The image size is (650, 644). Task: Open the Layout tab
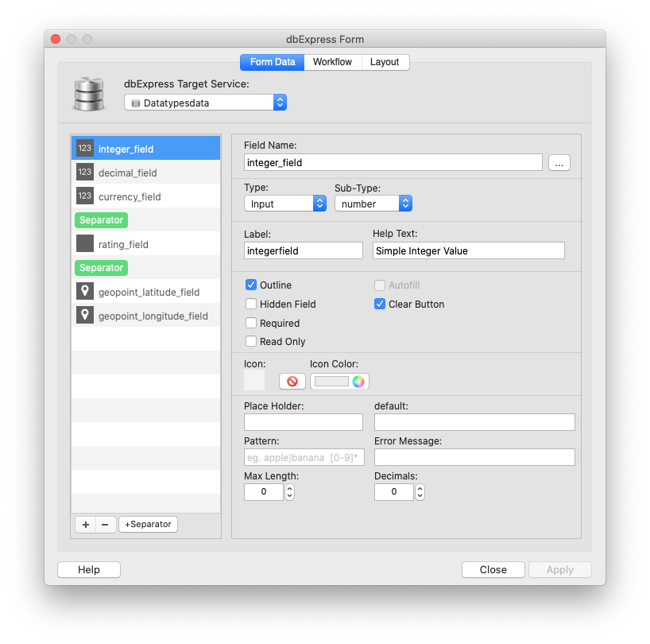(385, 62)
